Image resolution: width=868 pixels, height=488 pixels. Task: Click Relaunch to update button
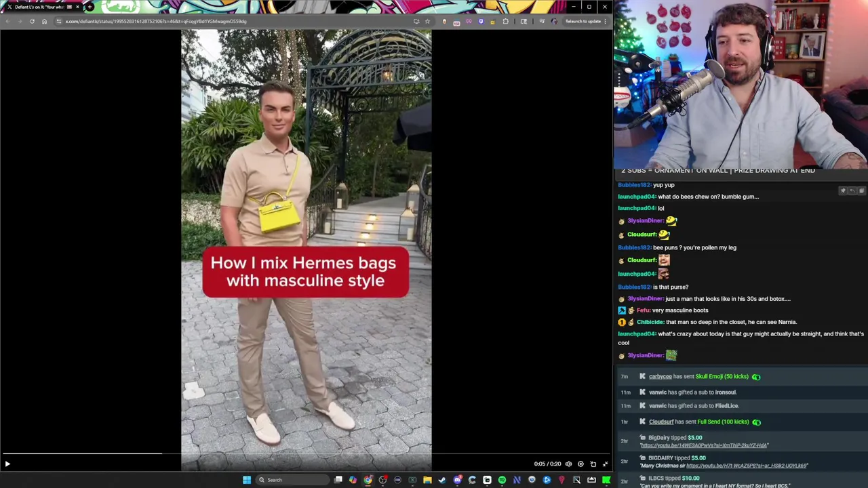584,21
